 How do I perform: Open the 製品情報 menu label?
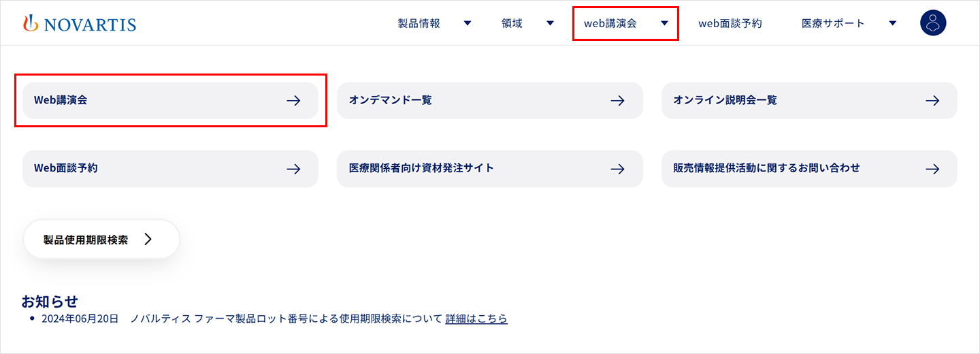pyautogui.click(x=419, y=23)
